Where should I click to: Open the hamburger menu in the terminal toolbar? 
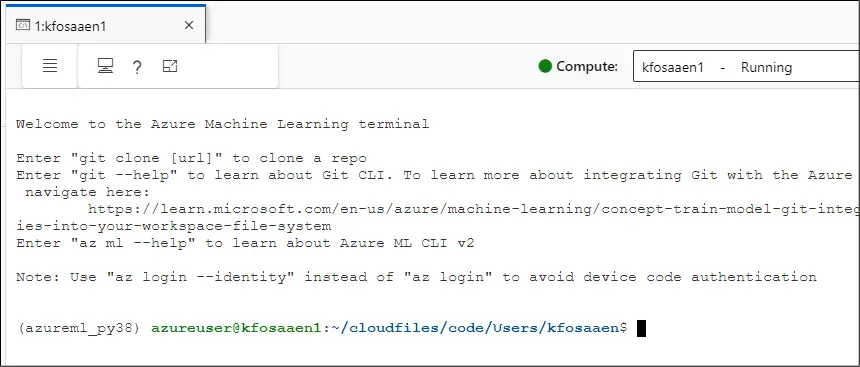click(50, 66)
